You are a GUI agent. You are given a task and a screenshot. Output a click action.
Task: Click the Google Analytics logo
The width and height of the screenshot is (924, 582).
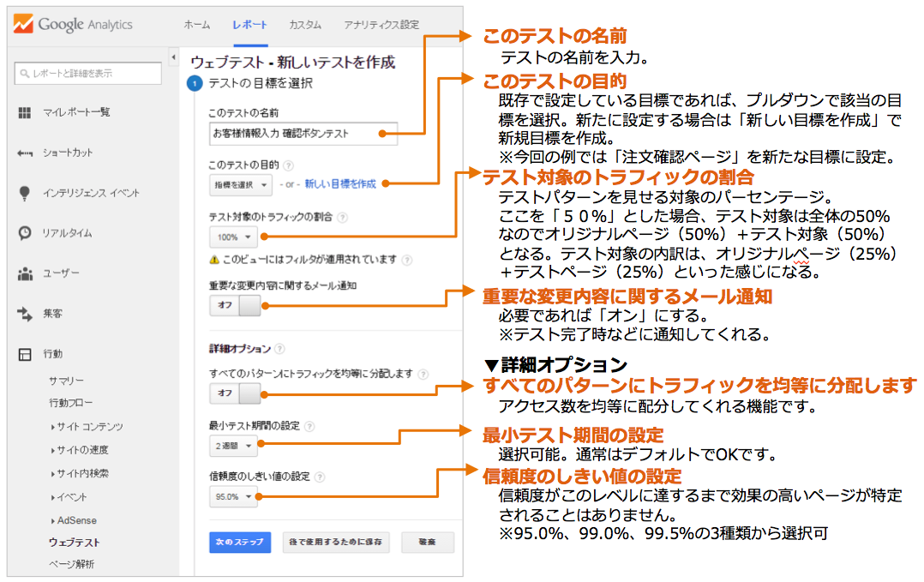73,24
